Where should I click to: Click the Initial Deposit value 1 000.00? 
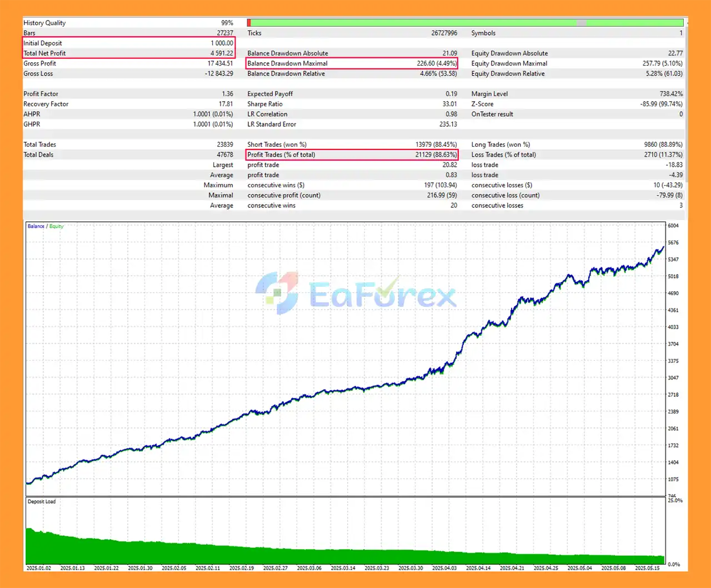222,43
